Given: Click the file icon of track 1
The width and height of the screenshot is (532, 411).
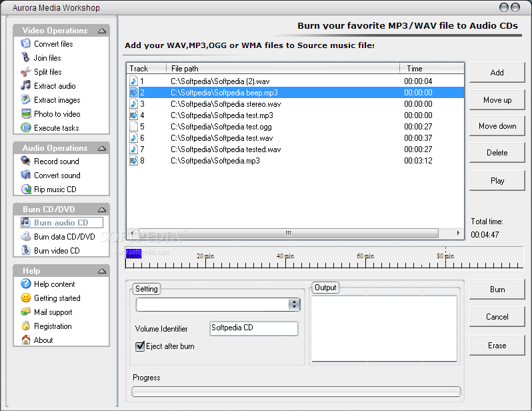Looking at the screenshot, I should 134,81.
